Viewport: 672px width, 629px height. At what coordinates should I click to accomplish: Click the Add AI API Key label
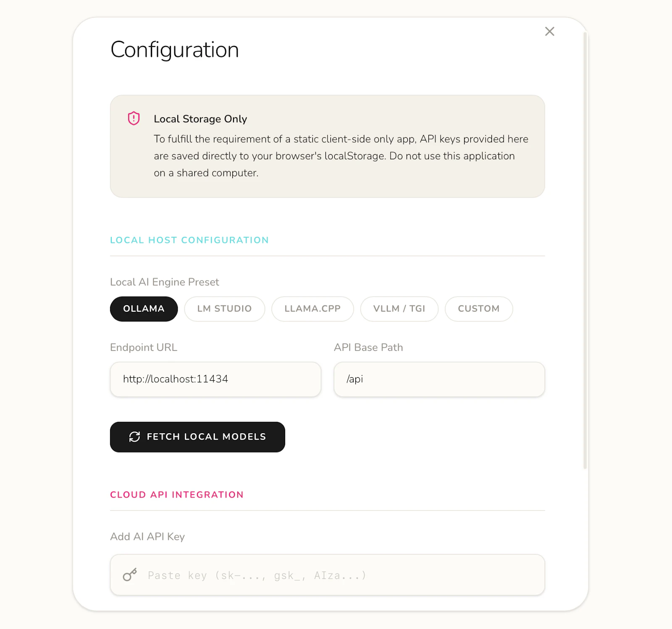point(147,537)
